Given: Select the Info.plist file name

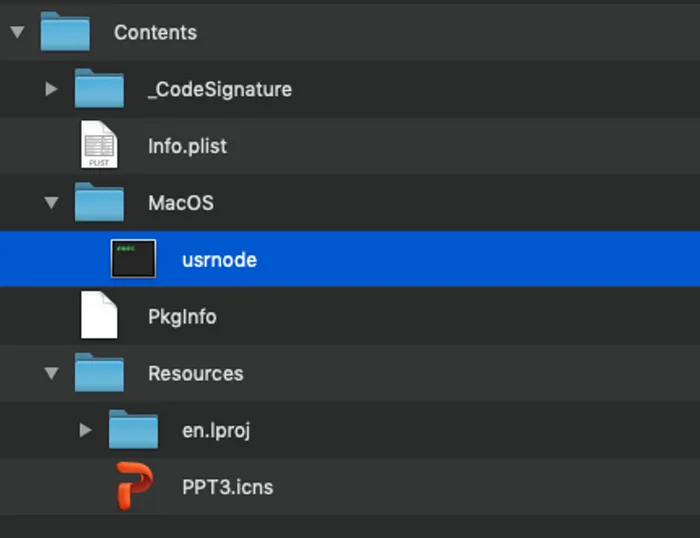Looking at the screenshot, I should [187, 146].
